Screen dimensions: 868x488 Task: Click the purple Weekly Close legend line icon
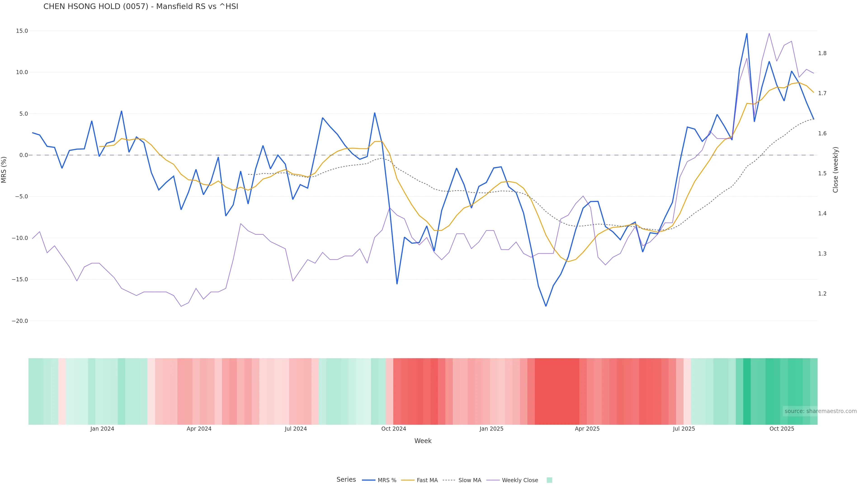coord(493,480)
